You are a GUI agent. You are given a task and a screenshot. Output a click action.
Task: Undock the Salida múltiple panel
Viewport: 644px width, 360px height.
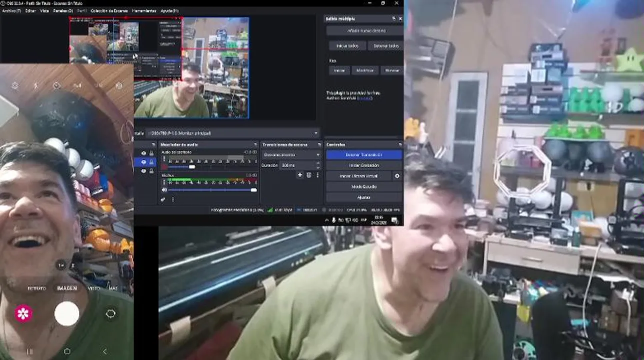coord(393,18)
